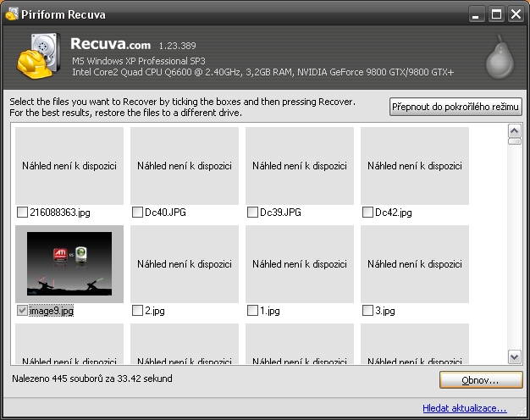Click Přepnout do pokročilého režimu button
This screenshot has width=530, height=420.
[455, 107]
